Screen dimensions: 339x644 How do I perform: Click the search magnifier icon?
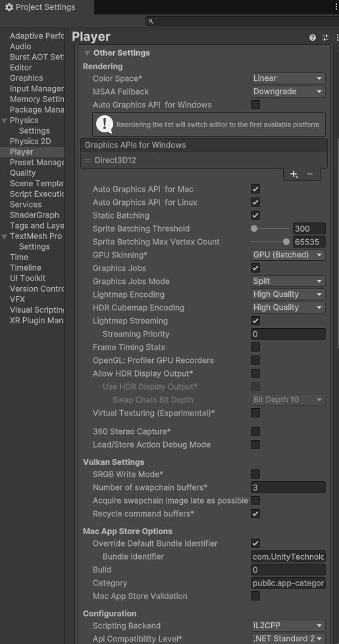(151, 21)
